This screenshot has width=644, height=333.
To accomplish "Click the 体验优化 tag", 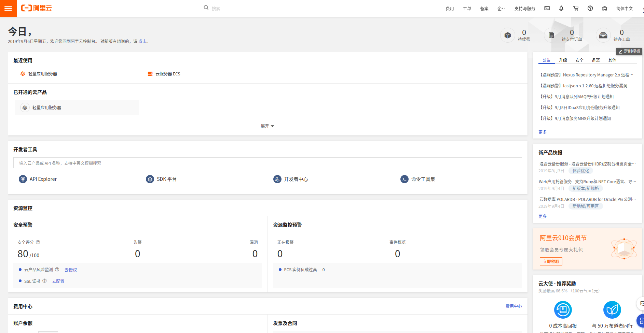I will (x=581, y=171).
